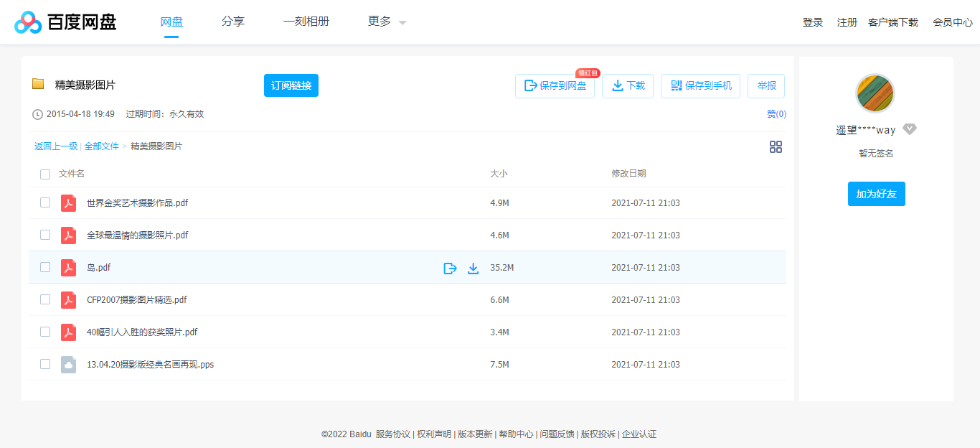Open the PDF icon for 岛.pdf

tap(68, 267)
